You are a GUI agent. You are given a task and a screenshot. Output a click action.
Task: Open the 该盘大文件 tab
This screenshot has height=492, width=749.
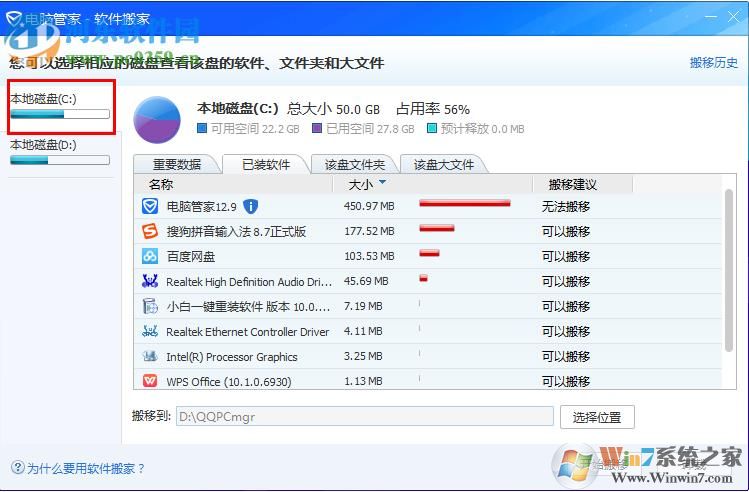443,164
